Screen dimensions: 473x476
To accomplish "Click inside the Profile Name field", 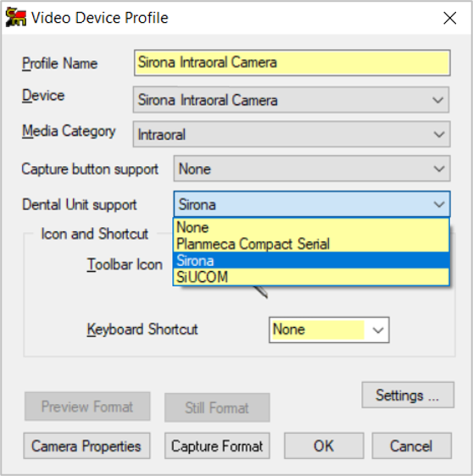I will [x=292, y=63].
